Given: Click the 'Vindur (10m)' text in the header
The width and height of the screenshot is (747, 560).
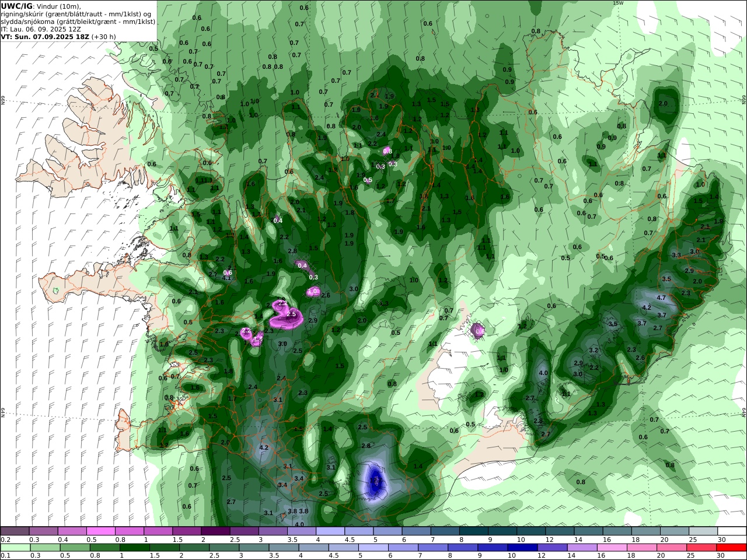Looking at the screenshot, I should (59, 6).
